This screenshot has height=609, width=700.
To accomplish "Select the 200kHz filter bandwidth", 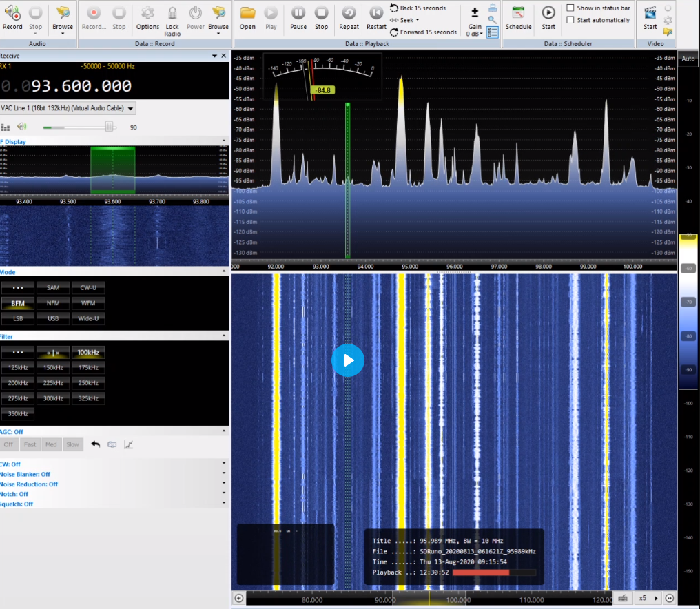I will (18, 383).
